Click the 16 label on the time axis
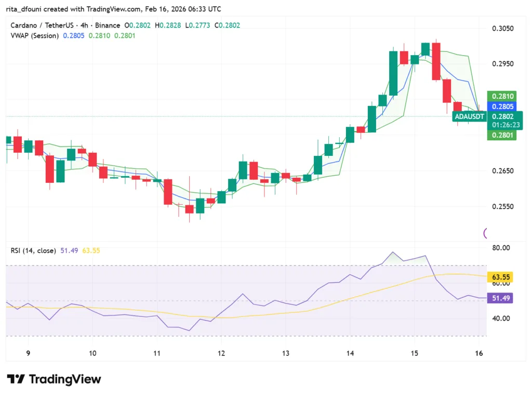 coord(478,353)
